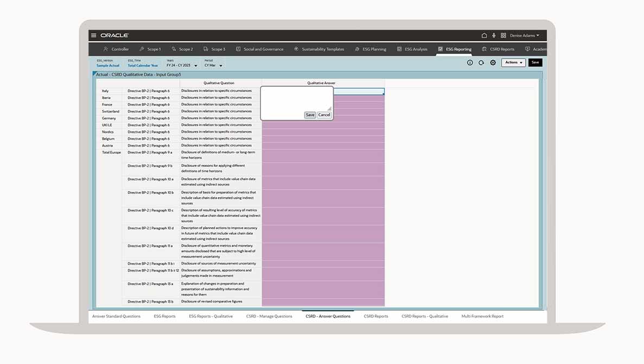Screen dimensions: 644x364
Task: Select the Multi Framework Report tab
Action: click(x=482, y=316)
